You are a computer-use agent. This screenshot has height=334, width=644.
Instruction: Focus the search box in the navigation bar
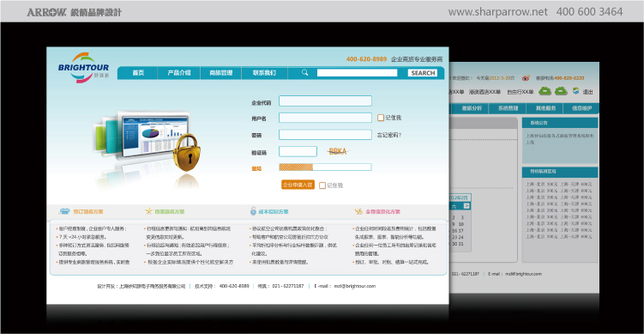coord(357,73)
